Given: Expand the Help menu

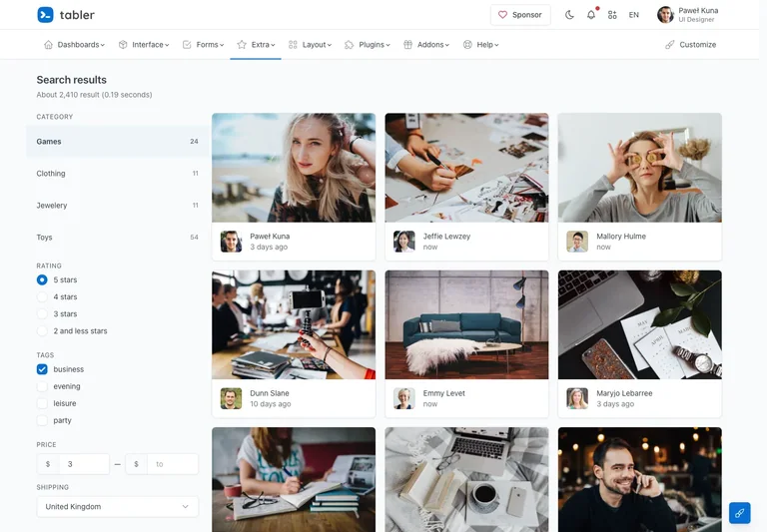Looking at the screenshot, I should click(x=480, y=45).
